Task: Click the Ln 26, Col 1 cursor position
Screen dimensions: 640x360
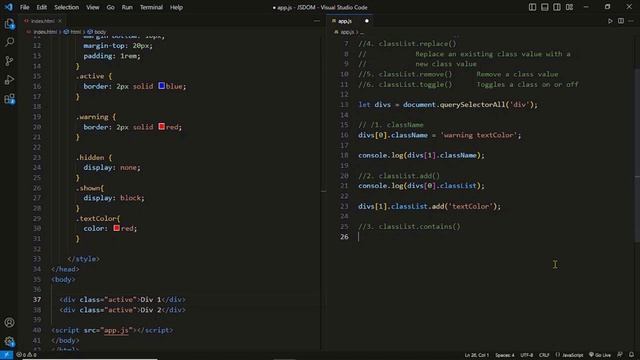Action: pos(477,355)
